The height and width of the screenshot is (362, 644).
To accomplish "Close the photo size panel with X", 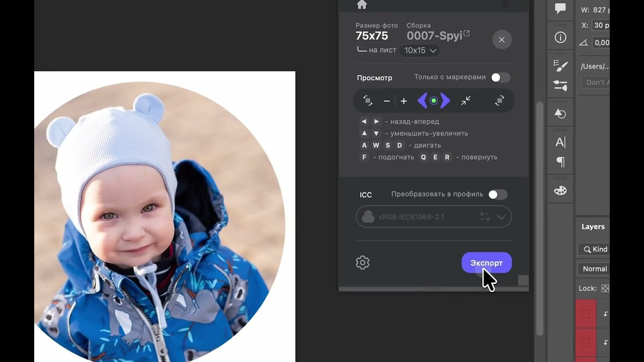I will pyautogui.click(x=502, y=40).
